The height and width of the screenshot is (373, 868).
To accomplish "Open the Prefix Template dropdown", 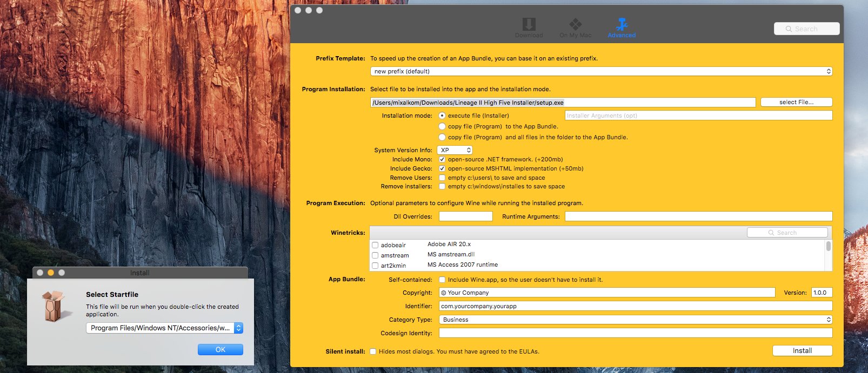I will [x=601, y=71].
